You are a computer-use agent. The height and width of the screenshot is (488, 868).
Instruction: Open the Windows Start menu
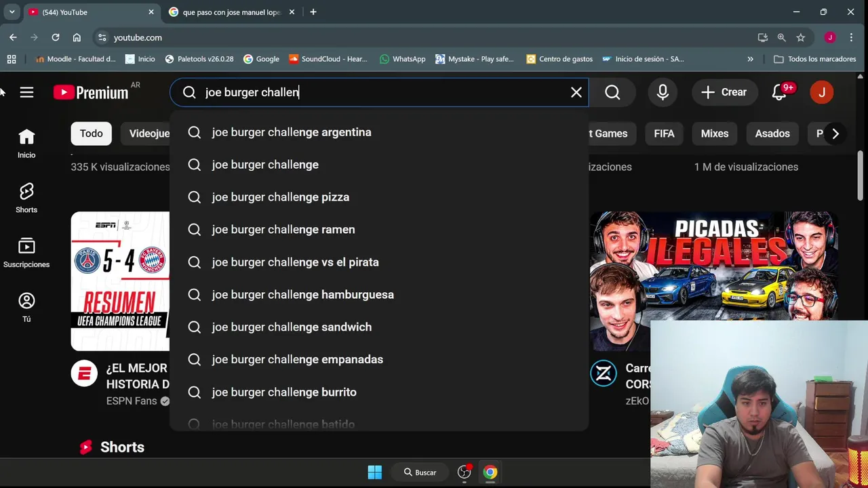[x=375, y=472]
